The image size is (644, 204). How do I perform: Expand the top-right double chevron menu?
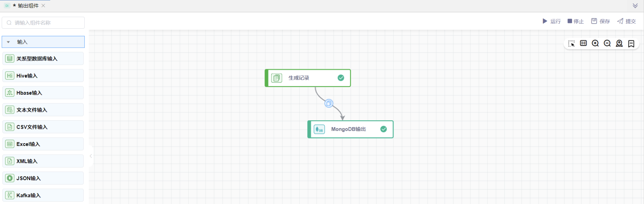[635, 6]
